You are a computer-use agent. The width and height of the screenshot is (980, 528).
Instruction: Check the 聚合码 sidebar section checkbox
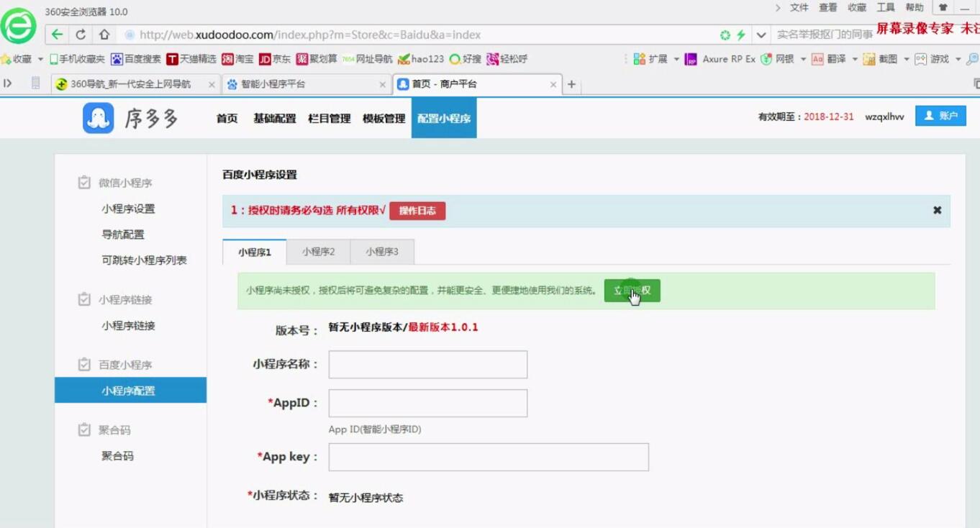(x=84, y=429)
